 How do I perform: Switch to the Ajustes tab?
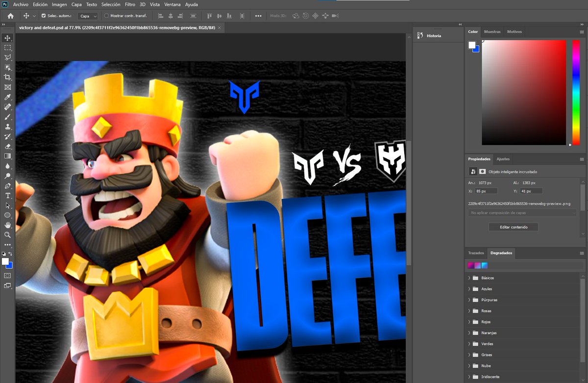point(503,159)
